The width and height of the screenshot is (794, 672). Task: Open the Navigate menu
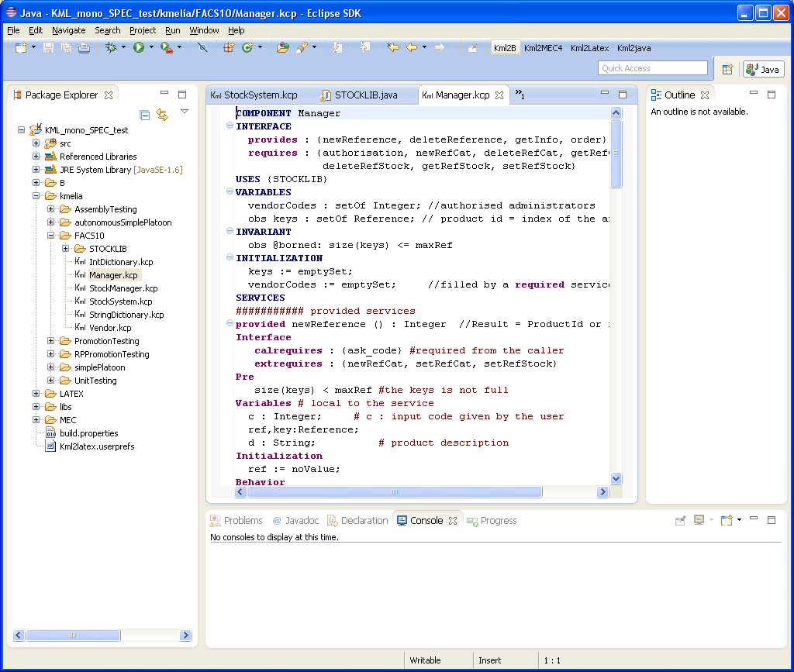click(x=69, y=30)
